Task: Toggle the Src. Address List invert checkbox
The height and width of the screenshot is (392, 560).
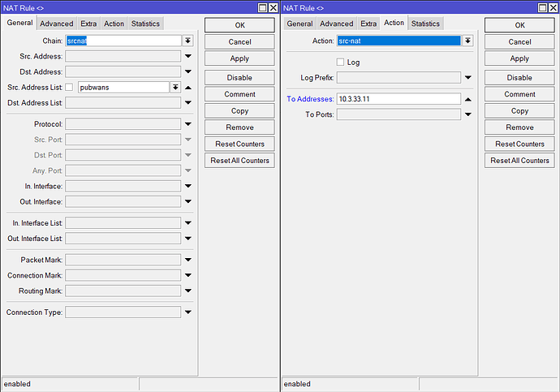Action: 69,87
